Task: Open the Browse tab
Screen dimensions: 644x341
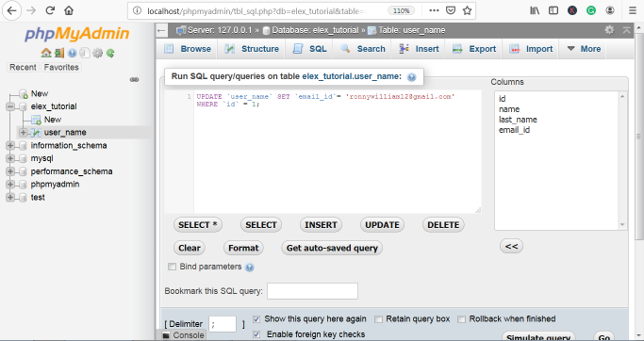Action: pos(188,49)
